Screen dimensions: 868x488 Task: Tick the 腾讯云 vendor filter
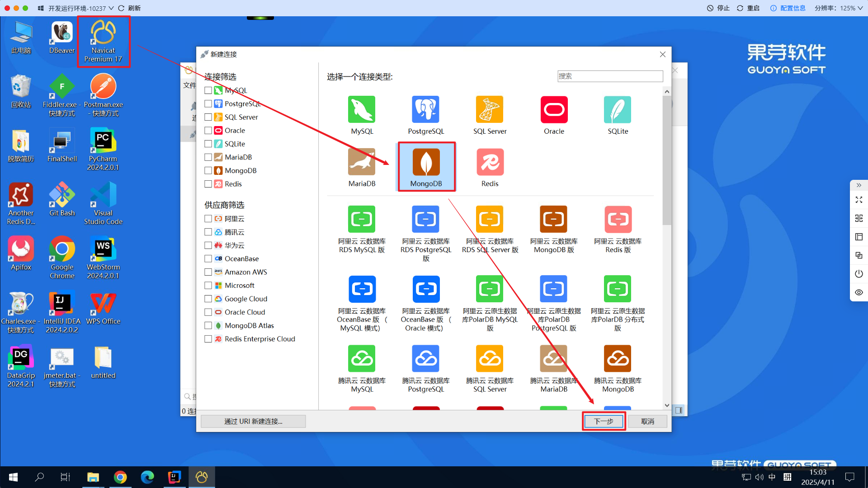tap(208, 232)
